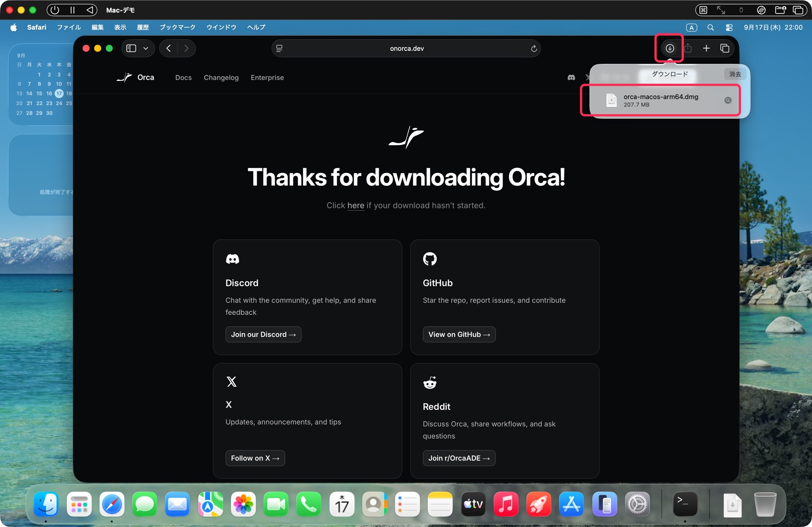
Task: Open the input source (A) menu bar item
Action: click(x=692, y=27)
